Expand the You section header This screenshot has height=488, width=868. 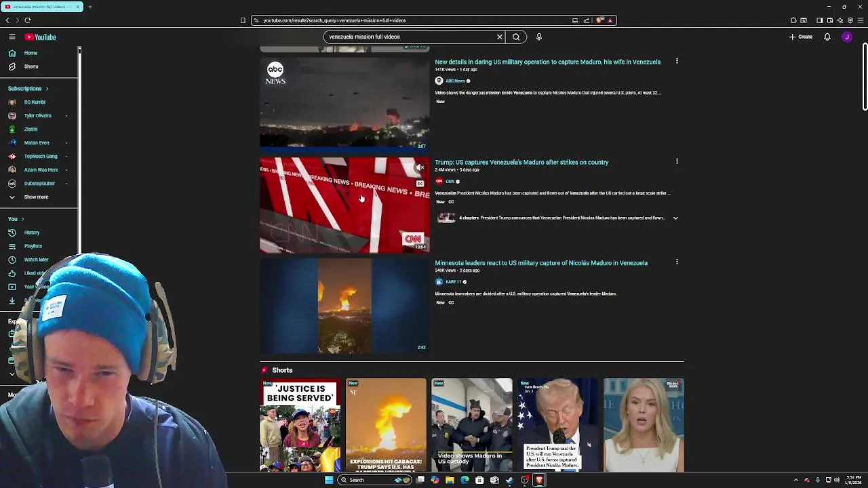(16, 219)
